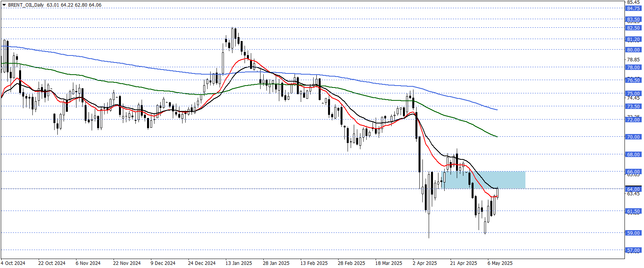Click the 22 Oct 2024 date label
This screenshot has height=268, width=644.
coord(51,263)
